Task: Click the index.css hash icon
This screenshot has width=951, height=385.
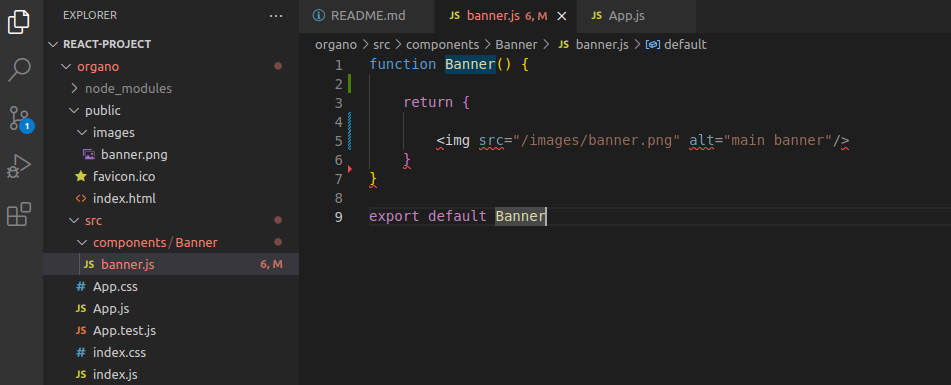Action: tap(81, 352)
